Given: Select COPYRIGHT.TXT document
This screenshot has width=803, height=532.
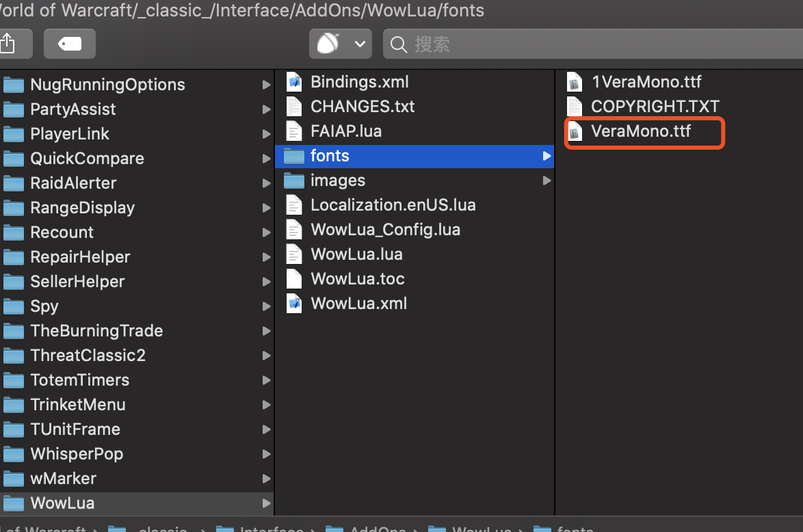Looking at the screenshot, I should point(655,107).
